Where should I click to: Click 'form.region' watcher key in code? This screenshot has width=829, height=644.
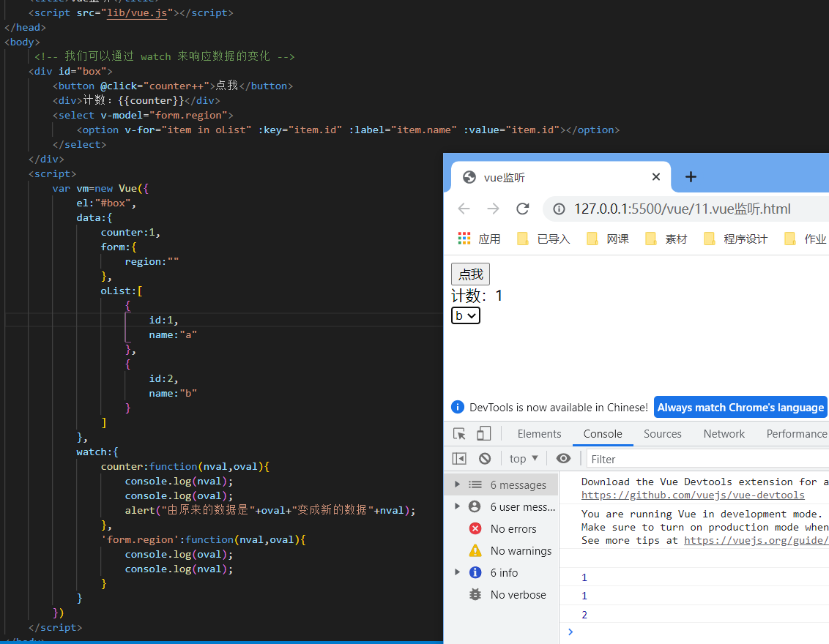click(141, 539)
